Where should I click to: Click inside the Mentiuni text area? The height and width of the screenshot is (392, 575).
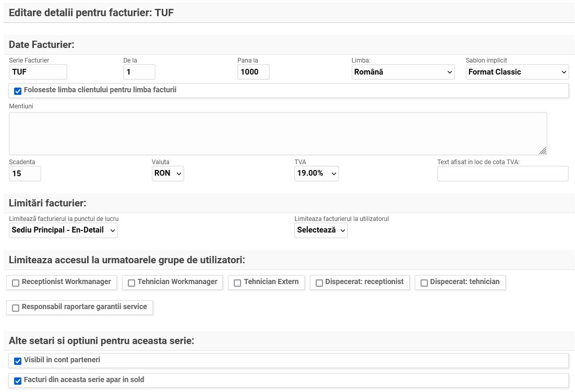278,133
